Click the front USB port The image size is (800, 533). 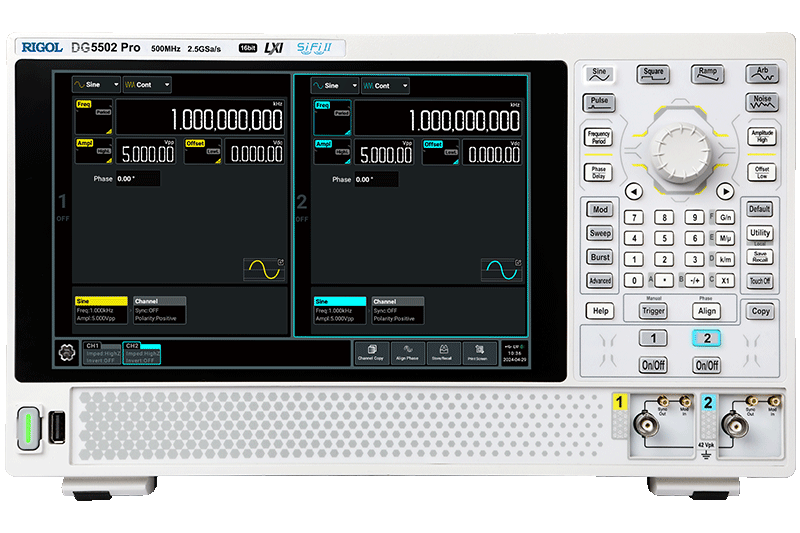(x=57, y=427)
